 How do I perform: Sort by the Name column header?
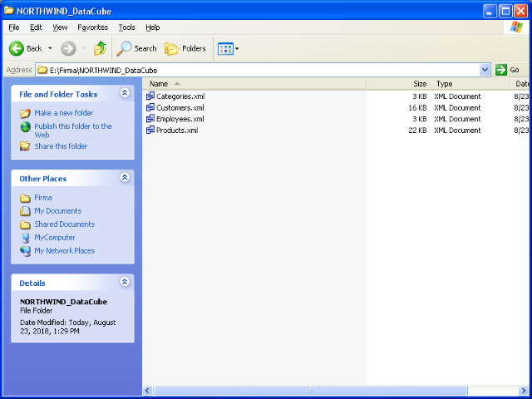coord(254,84)
